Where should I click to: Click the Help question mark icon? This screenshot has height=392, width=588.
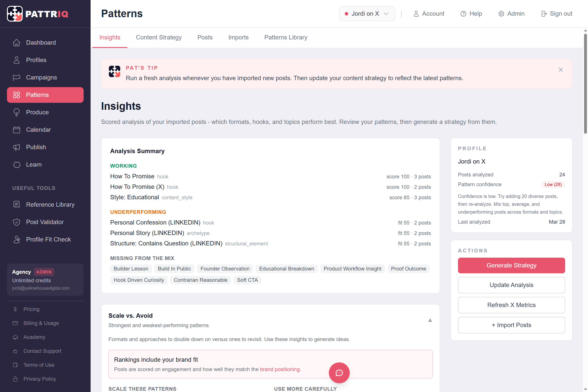(463, 14)
